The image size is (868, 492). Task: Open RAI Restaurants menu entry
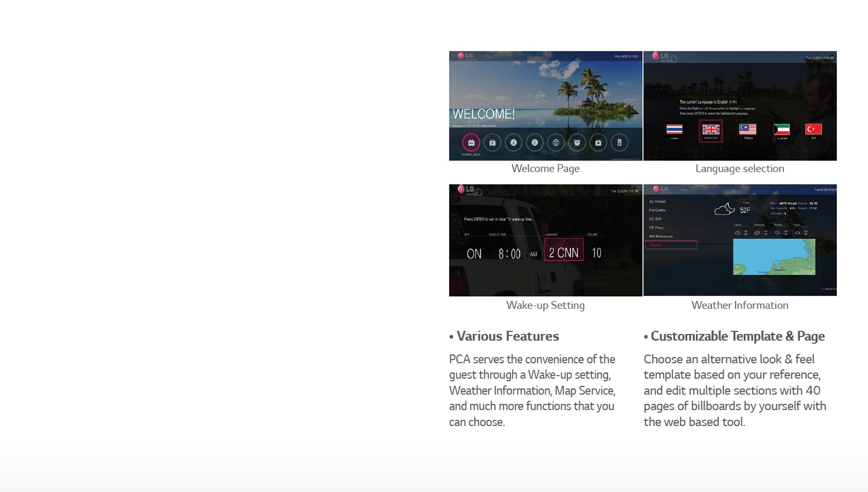coord(661,236)
